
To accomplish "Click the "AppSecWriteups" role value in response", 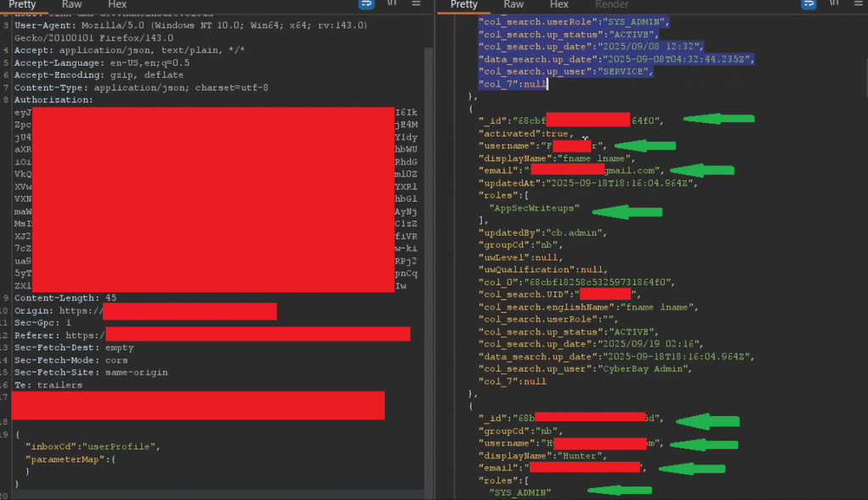I will (x=534, y=207).
